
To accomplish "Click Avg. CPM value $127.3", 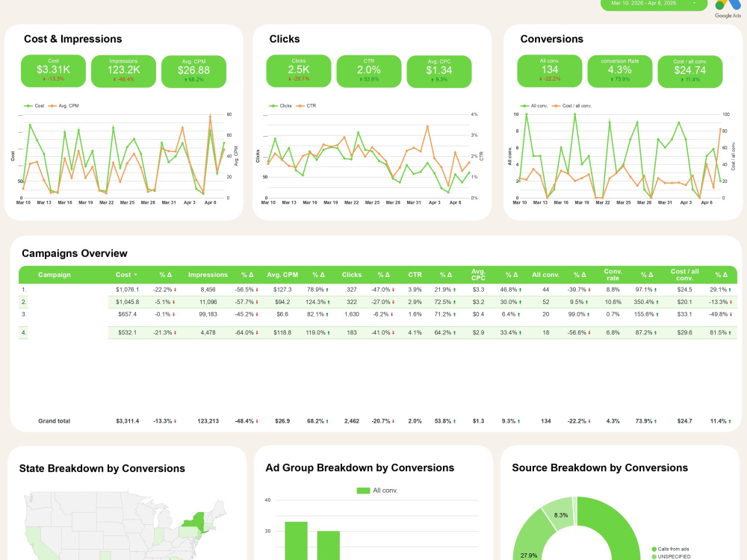I will pos(282,290).
